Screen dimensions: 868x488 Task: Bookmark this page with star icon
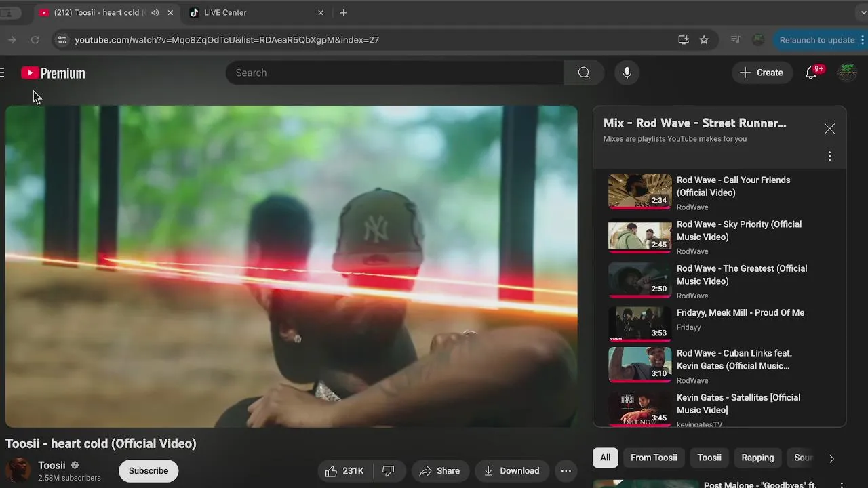pos(704,40)
